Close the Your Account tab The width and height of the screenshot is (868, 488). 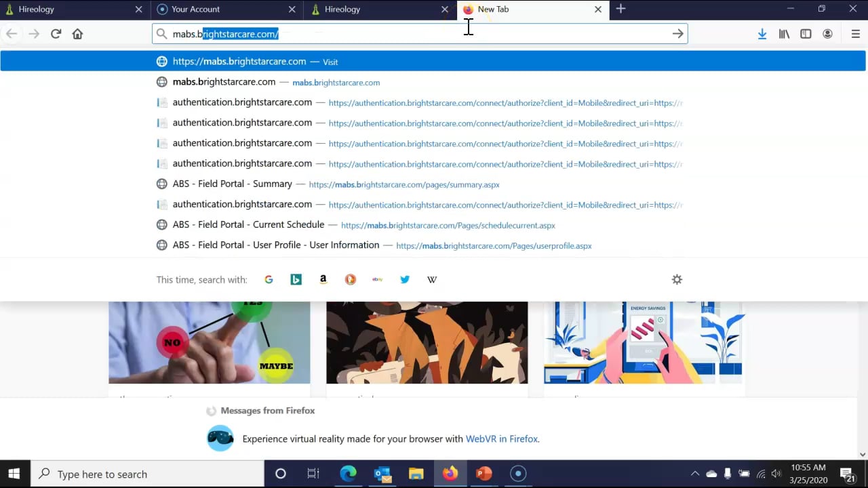coord(292,9)
